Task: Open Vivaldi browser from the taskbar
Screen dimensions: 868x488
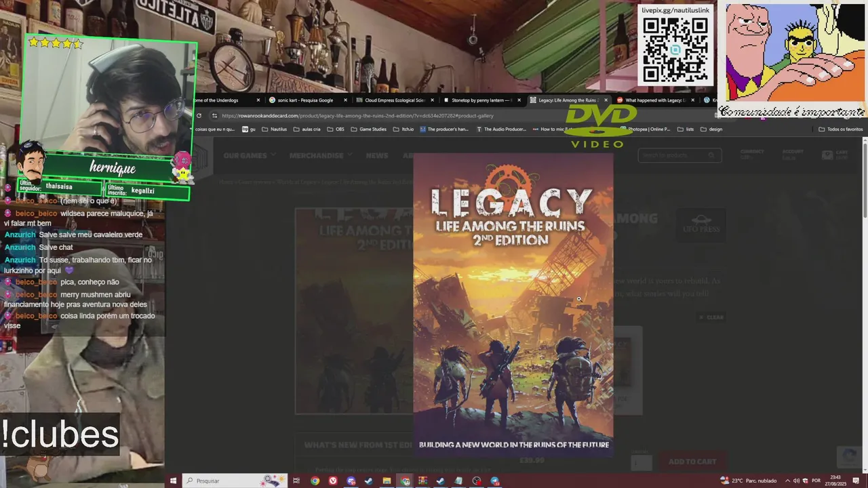Action: point(333,481)
